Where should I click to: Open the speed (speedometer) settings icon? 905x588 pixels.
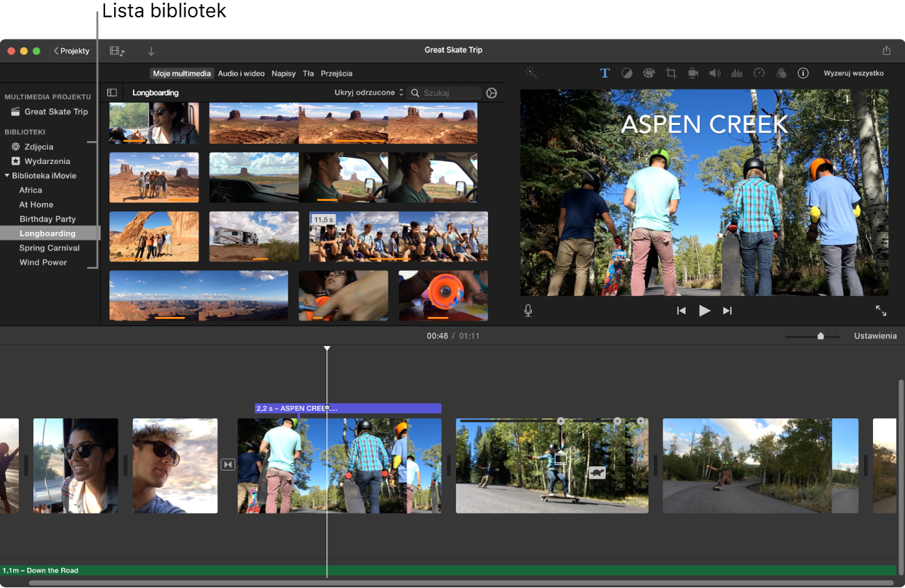(x=759, y=73)
